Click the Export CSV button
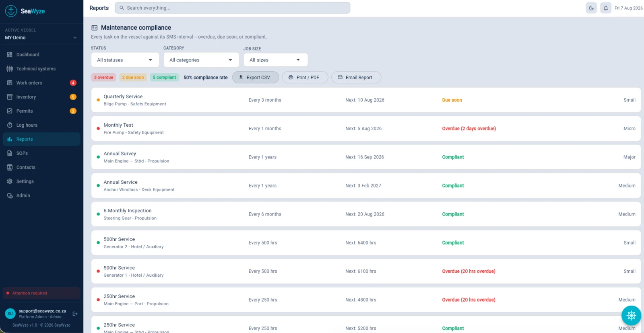The height and width of the screenshot is (333, 644). pyautogui.click(x=256, y=78)
